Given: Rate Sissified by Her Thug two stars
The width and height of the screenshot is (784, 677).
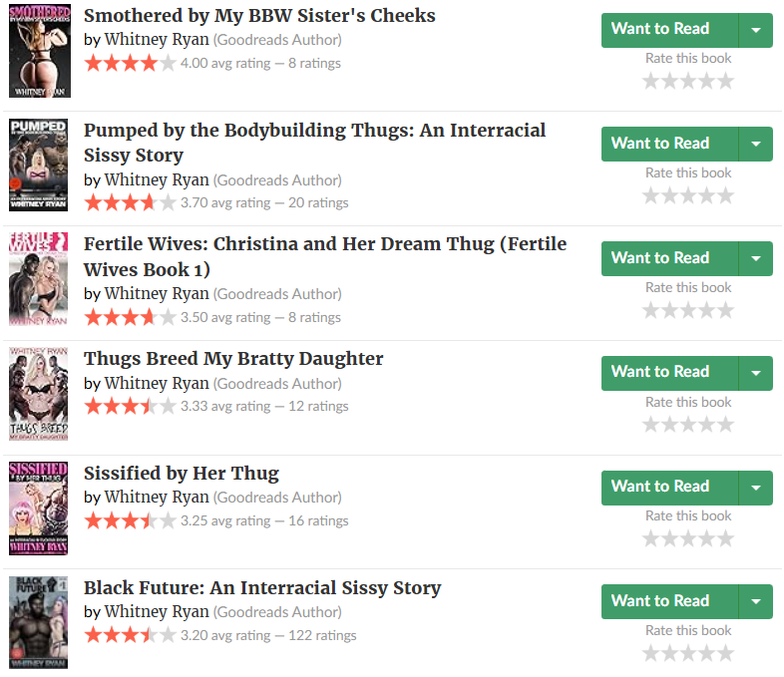Looking at the screenshot, I should 669,538.
